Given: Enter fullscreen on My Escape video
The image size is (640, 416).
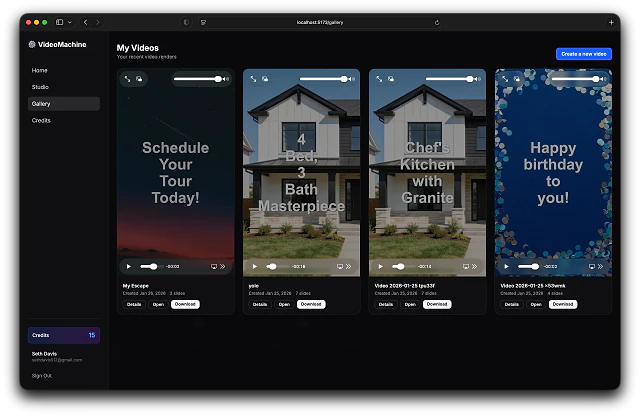Looking at the screenshot, I should pyautogui.click(x=127, y=78).
